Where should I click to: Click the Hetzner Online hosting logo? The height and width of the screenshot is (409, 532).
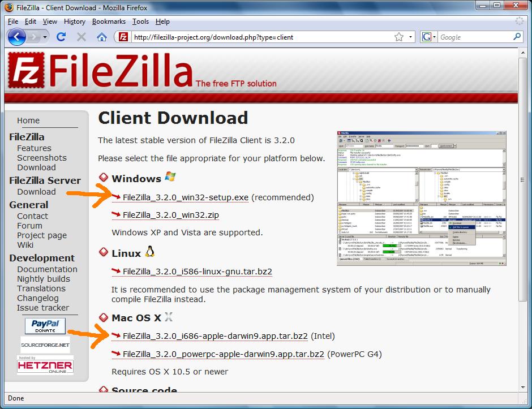[x=45, y=365]
